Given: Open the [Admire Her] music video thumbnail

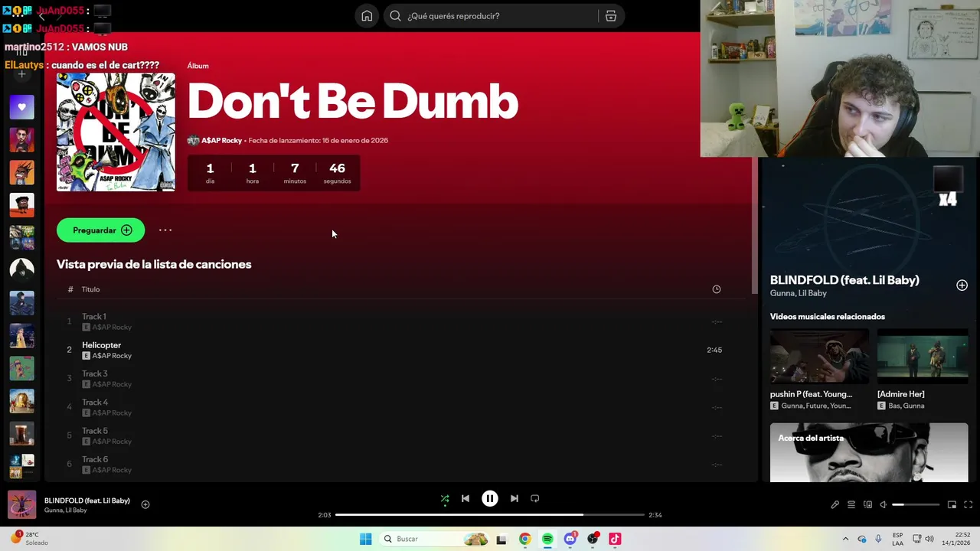Looking at the screenshot, I should [x=923, y=357].
